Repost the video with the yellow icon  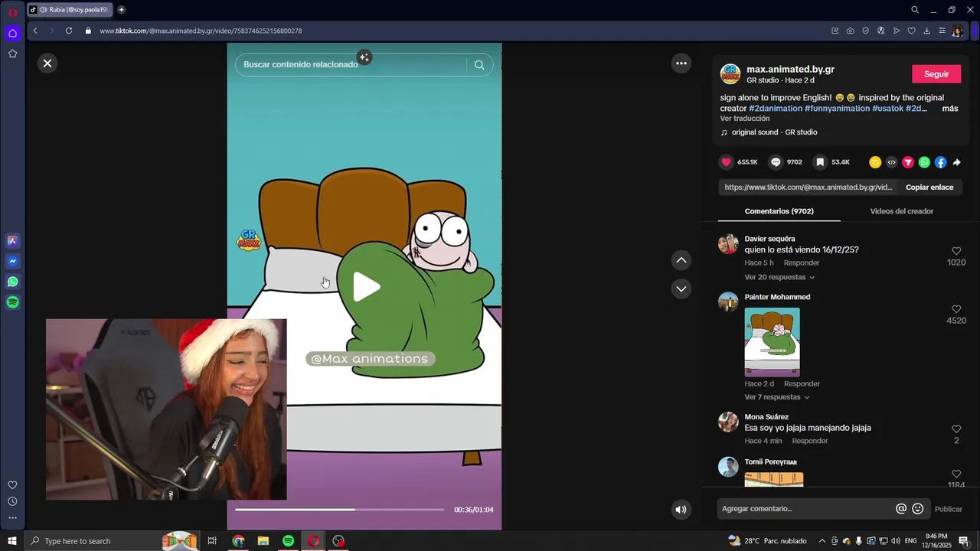(875, 162)
